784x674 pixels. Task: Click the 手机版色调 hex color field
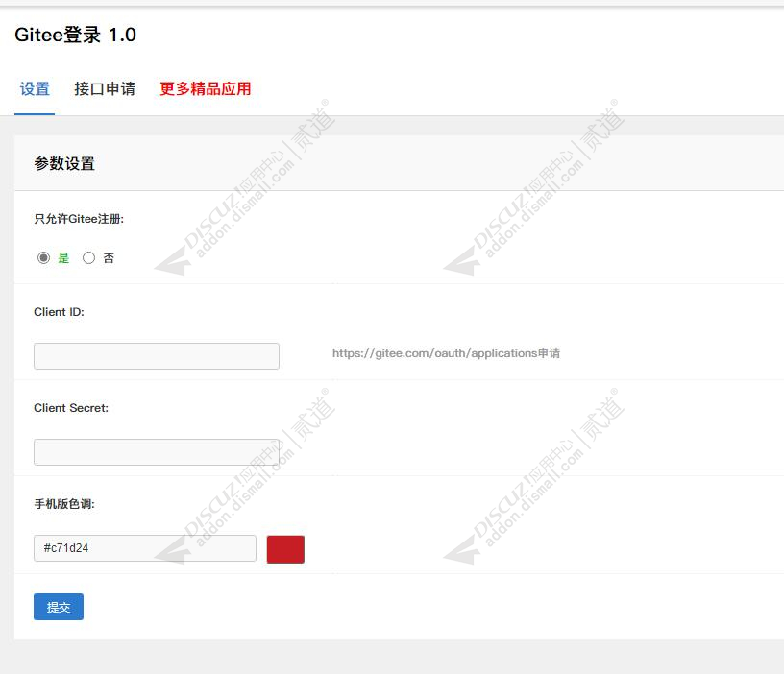[145, 548]
